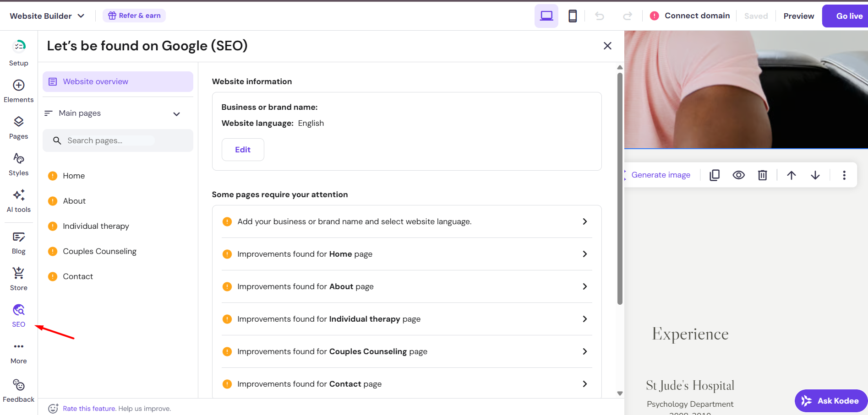Viewport: 868px width, 415px height.
Task: Click the Ask Kodee button
Action: 831,401
